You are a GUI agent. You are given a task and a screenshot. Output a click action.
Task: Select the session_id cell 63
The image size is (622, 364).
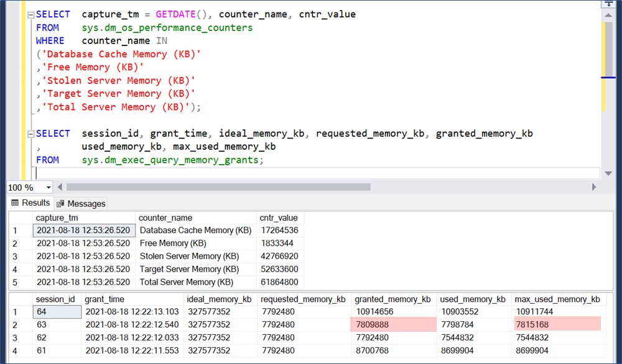[57, 325]
